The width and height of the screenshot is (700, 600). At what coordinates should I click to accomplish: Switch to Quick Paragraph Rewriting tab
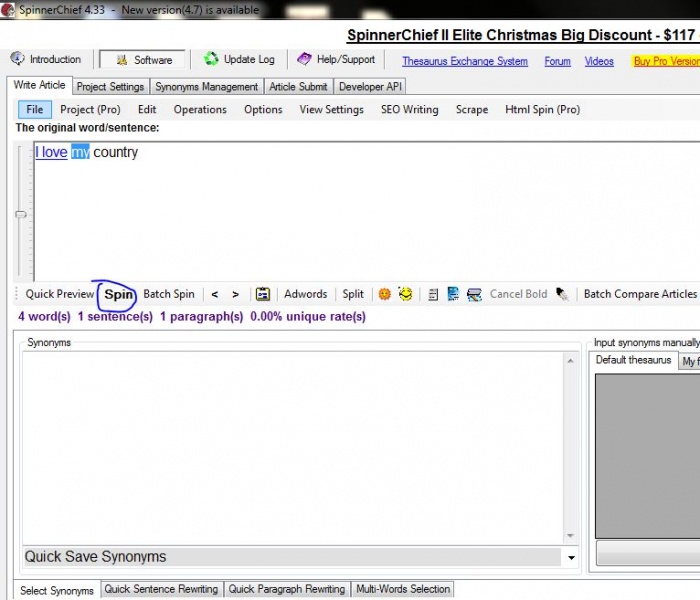[287, 589]
